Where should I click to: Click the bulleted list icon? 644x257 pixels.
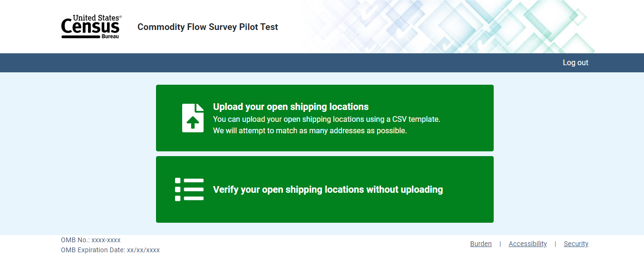(x=189, y=189)
